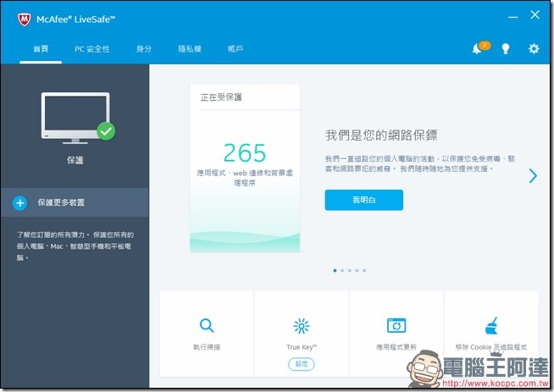
Task: Close the McAfee LiveSafe window
Action: 535,15
